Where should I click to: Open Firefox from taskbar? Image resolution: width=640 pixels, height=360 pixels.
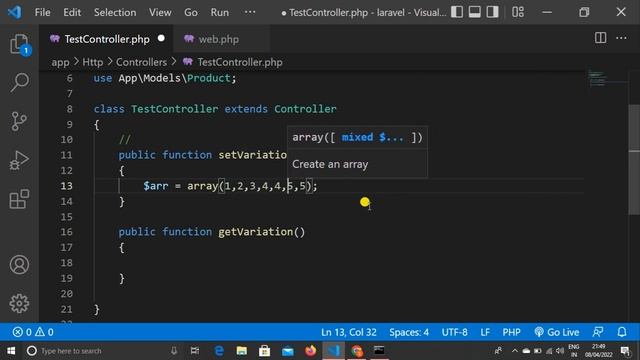[x=311, y=351]
